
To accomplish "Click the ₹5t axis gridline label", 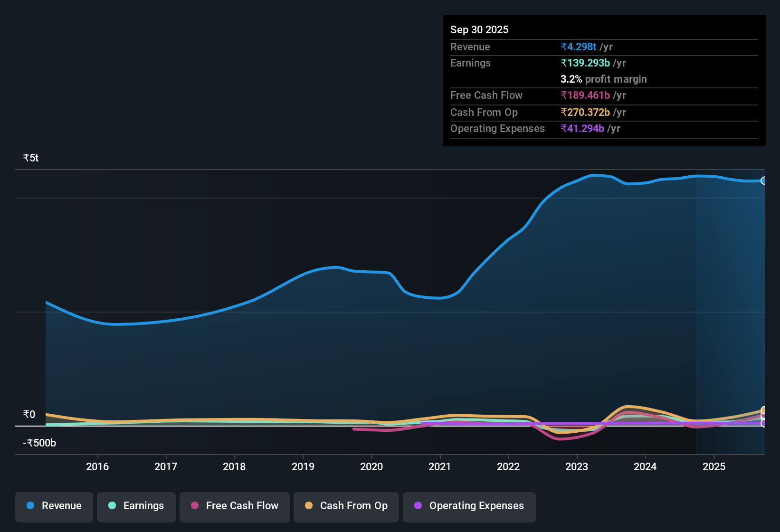I will (x=29, y=158).
